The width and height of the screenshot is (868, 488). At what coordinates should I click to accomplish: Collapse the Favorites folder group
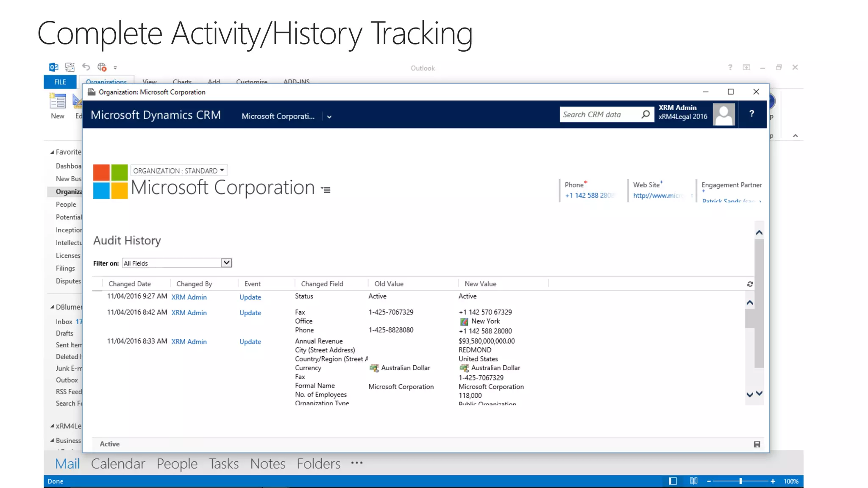pos(52,152)
